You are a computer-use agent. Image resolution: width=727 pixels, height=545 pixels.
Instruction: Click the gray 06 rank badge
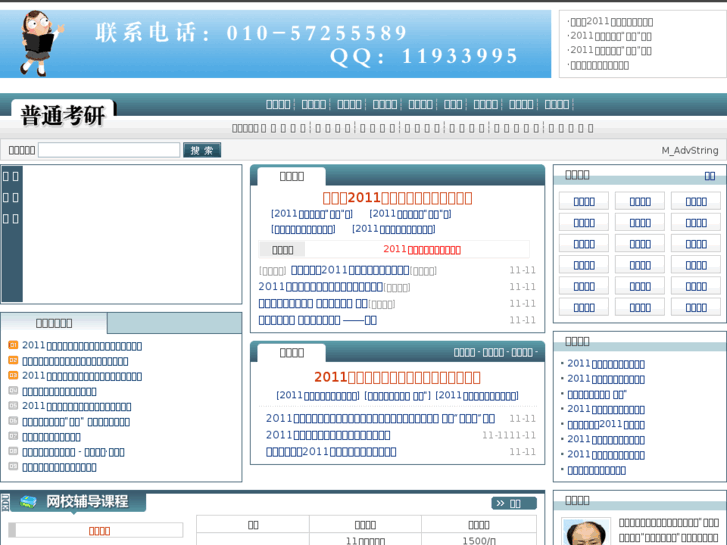(13, 421)
